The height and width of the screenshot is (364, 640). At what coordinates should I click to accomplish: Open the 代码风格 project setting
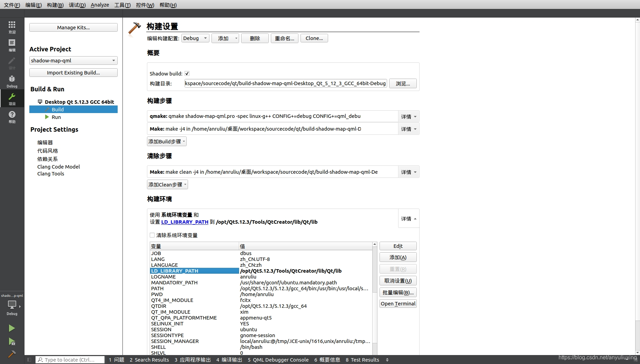48,151
